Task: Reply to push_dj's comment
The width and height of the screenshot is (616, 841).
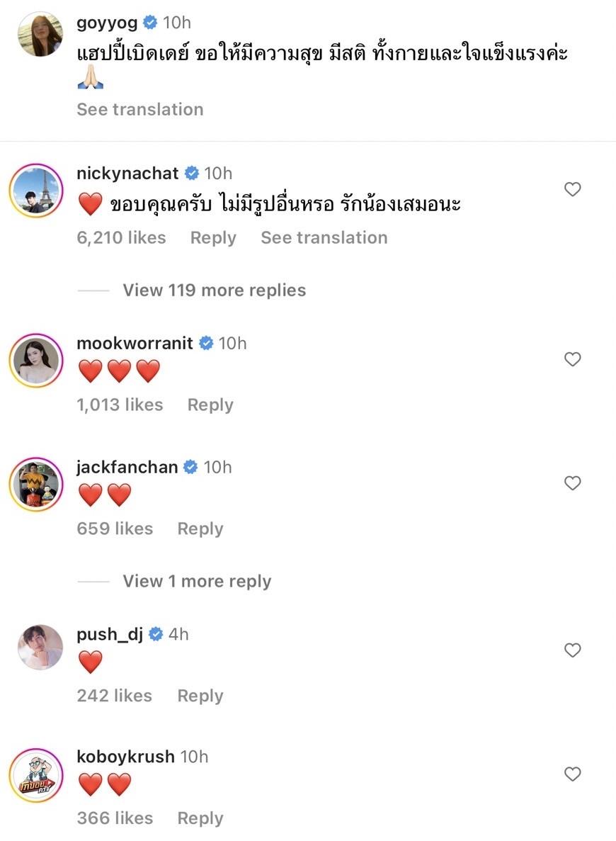Action: (x=200, y=696)
